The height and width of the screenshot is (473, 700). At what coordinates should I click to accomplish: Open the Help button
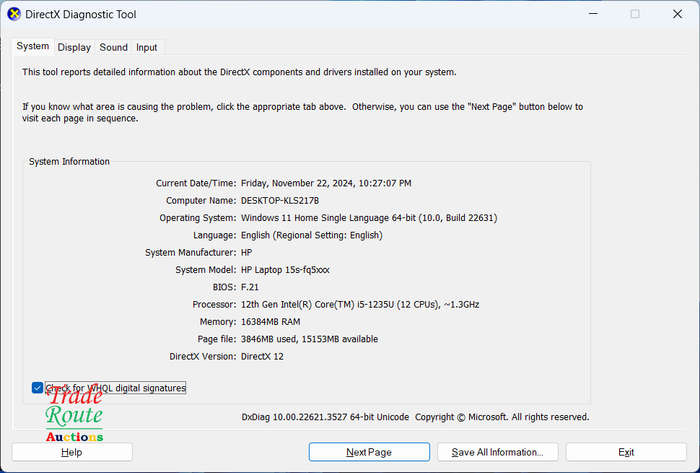tap(72, 452)
